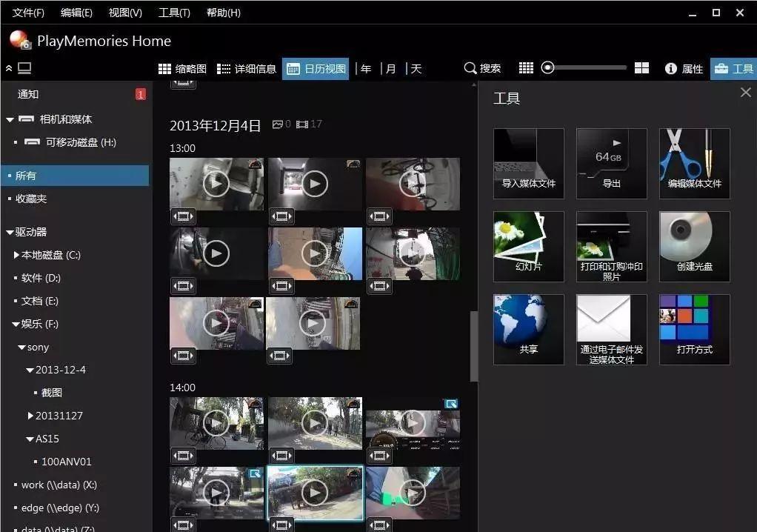The width and height of the screenshot is (757, 532).
Task: Open the 工具(T) menu
Action: click(x=174, y=13)
